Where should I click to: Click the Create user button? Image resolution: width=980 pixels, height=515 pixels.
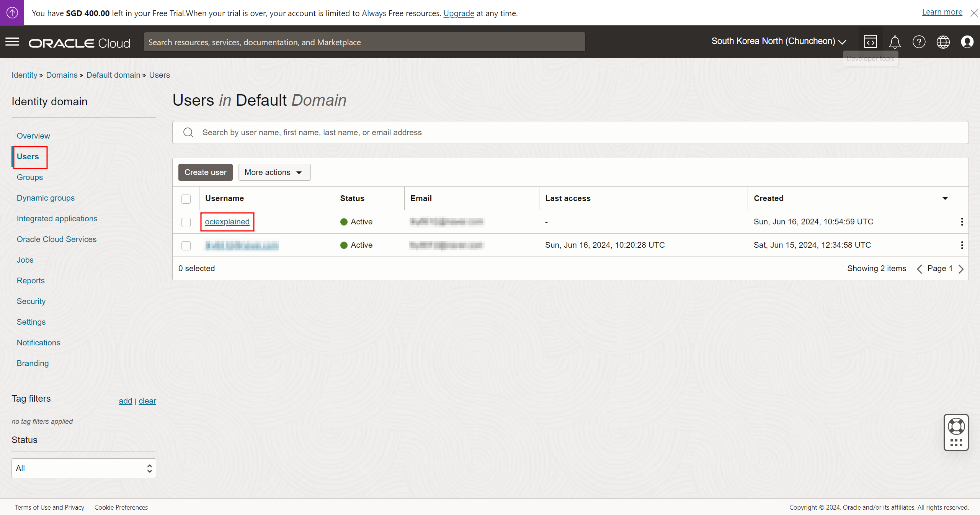205,172
